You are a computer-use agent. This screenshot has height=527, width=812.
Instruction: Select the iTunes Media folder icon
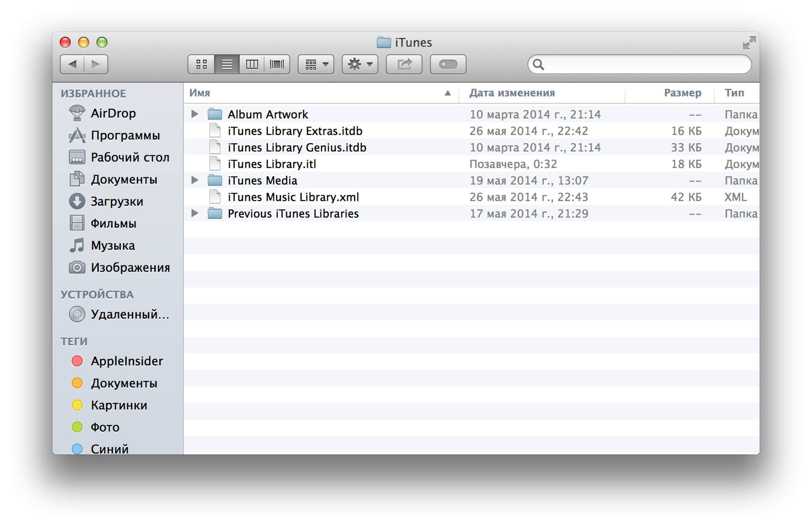coord(214,180)
